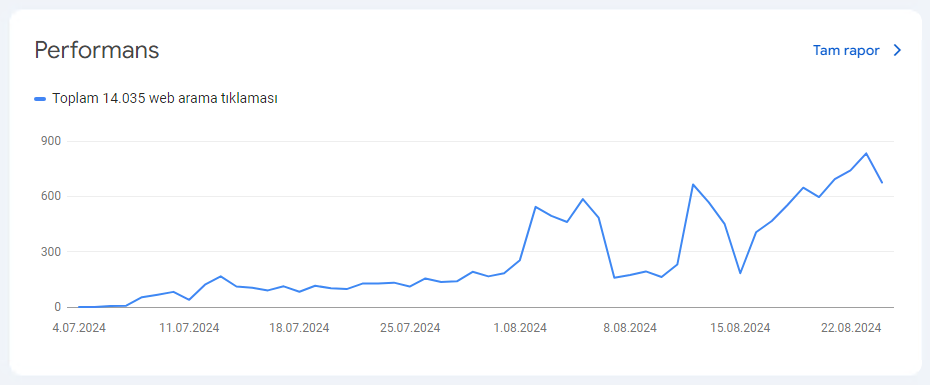Select the 15.08.2024 date label
This screenshot has width=930, height=385.
tap(740, 328)
